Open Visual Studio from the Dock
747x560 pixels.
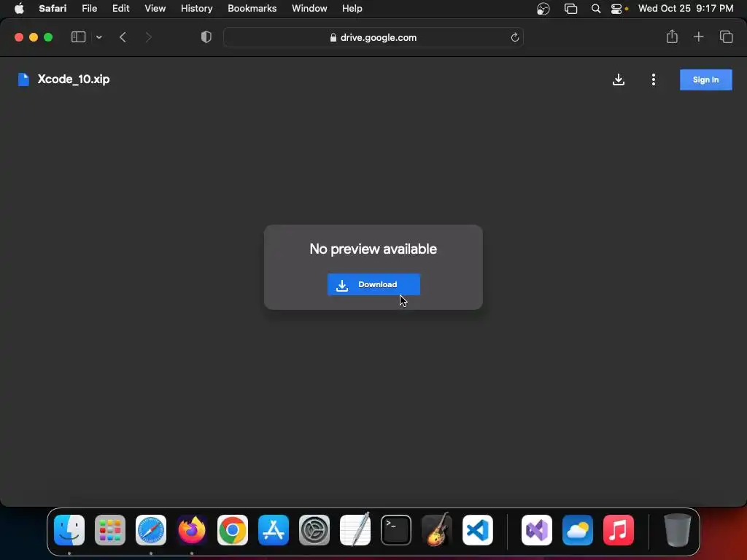click(537, 530)
